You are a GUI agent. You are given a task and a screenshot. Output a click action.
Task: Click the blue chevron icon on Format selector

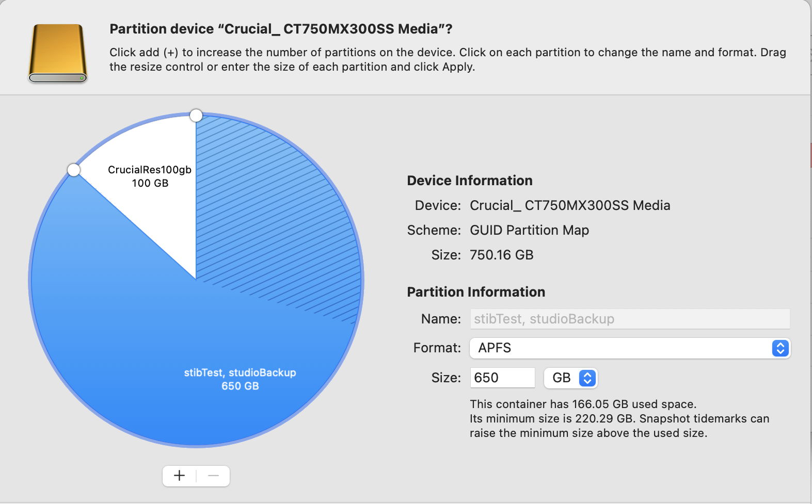click(x=781, y=348)
